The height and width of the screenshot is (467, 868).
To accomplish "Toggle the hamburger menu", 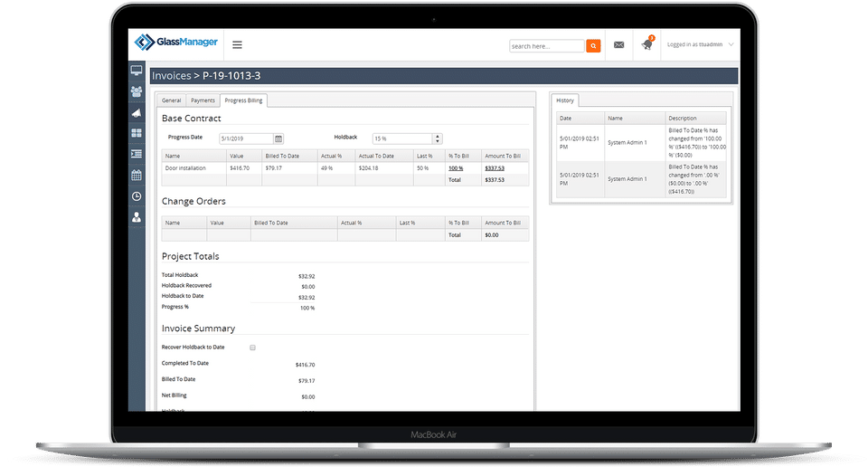I will (237, 45).
